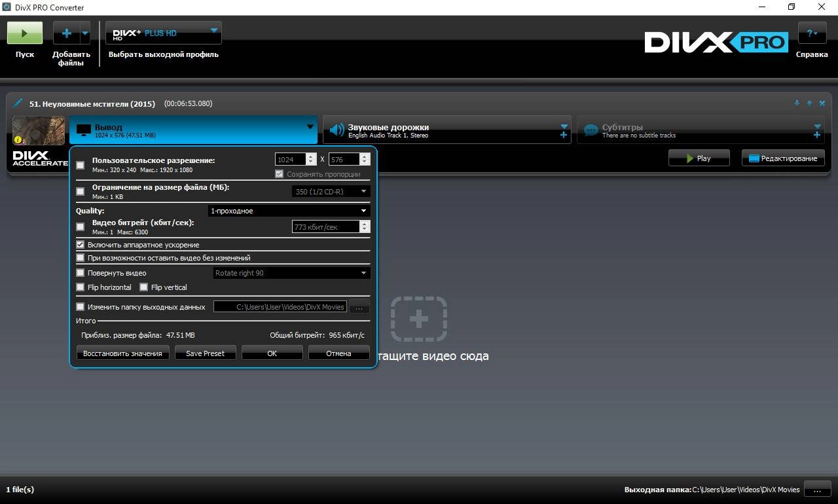Click the 1 file(s) status text
This screenshot has width=838, height=504.
click(20, 490)
